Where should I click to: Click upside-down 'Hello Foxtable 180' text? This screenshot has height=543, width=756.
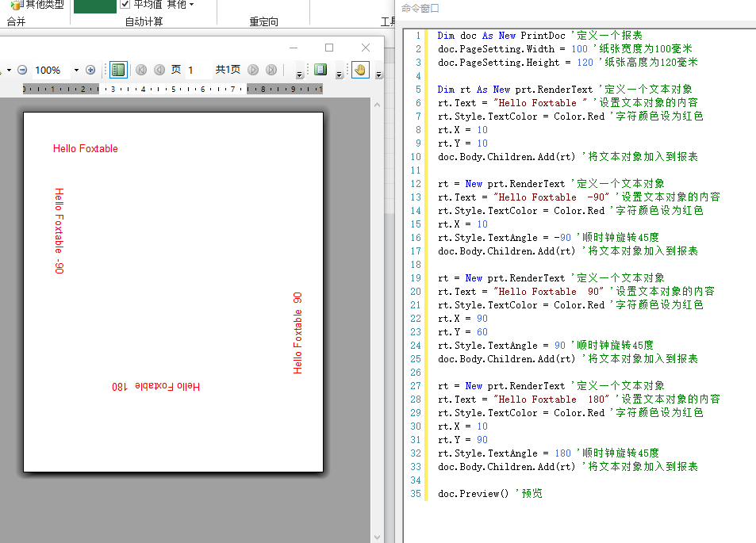(155, 386)
